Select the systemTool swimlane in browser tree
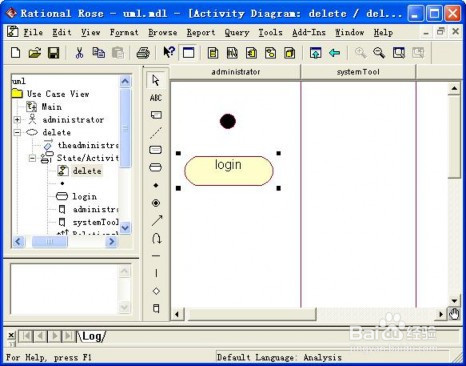The image size is (466, 366). point(96,222)
